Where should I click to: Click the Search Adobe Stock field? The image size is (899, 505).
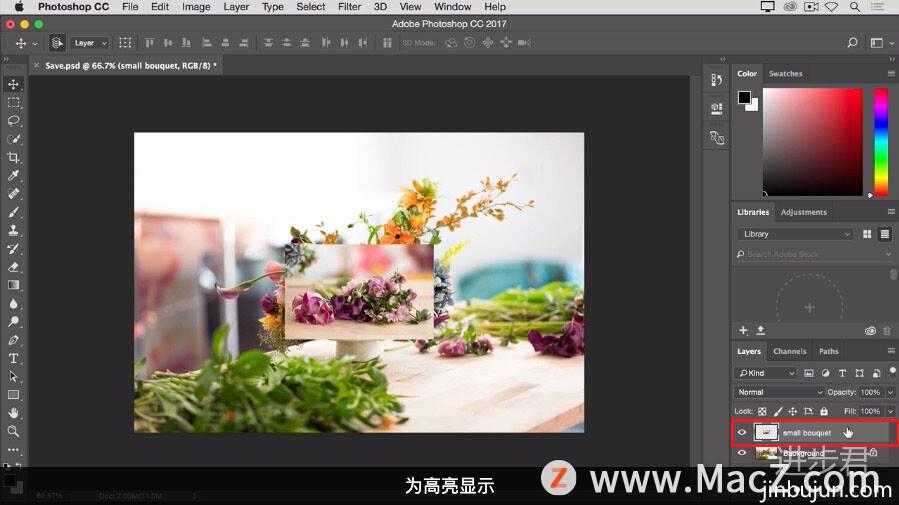tap(813, 254)
